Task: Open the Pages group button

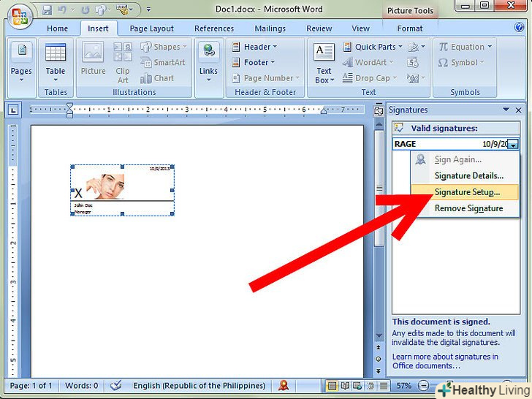Action: 21,63
